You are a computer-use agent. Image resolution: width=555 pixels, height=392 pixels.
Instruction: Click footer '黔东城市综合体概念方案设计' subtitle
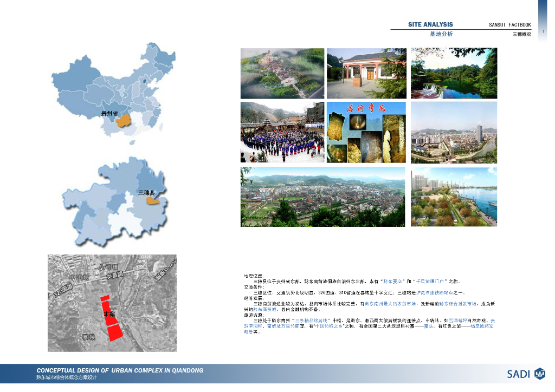[x=67, y=377]
